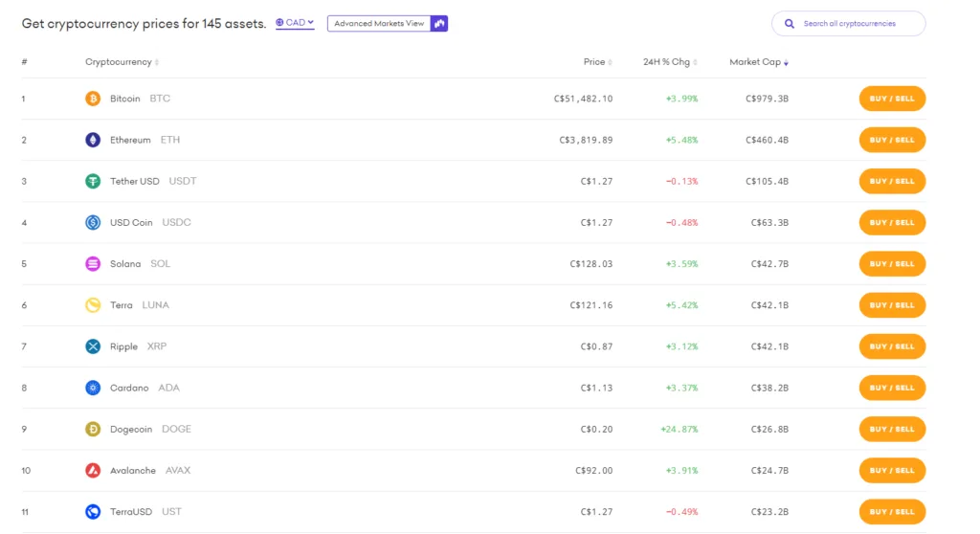Image resolution: width=980 pixels, height=534 pixels.
Task: Open the Ripple name link
Action: tap(123, 346)
